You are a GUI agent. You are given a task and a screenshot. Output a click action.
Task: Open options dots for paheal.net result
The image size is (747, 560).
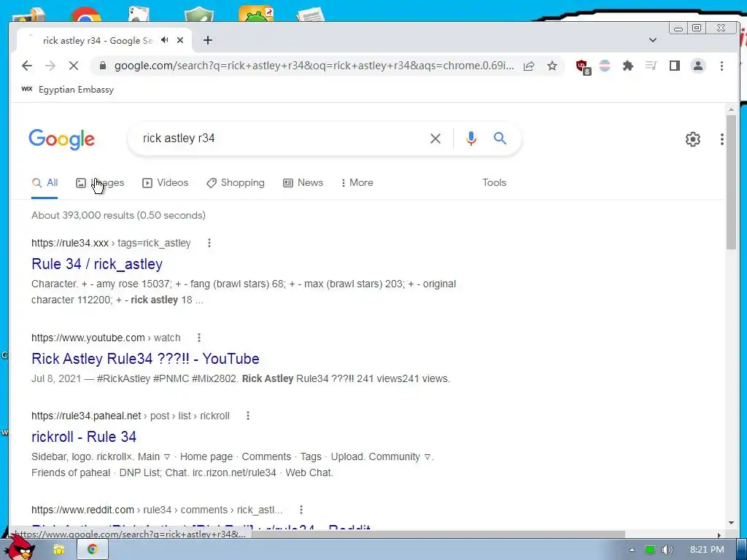tap(248, 416)
